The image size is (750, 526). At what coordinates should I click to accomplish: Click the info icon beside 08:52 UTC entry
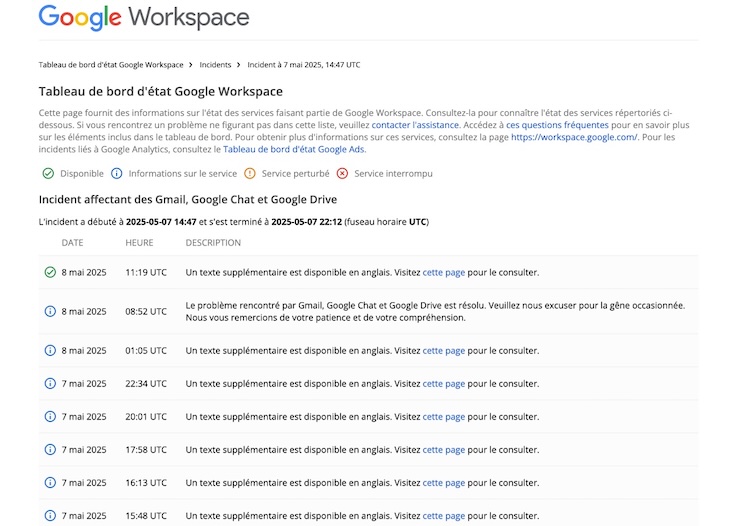50,311
